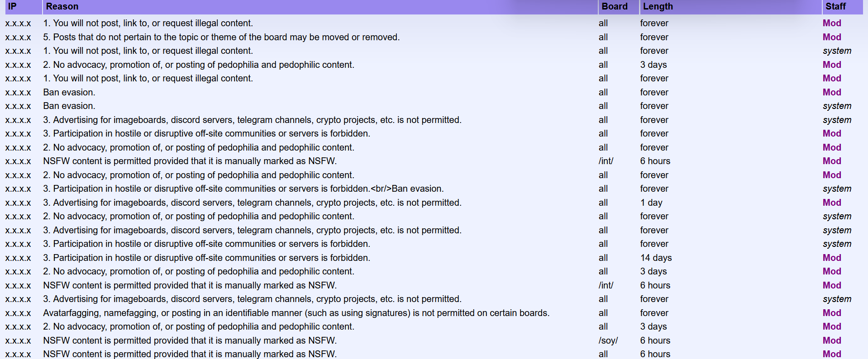Select the Staff column header
This screenshot has width=868, height=359.
point(835,7)
